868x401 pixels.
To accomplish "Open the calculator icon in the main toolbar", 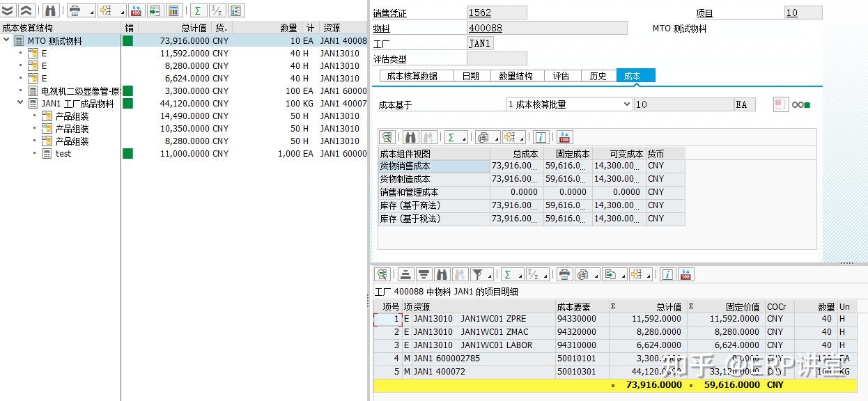I will [x=172, y=10].
